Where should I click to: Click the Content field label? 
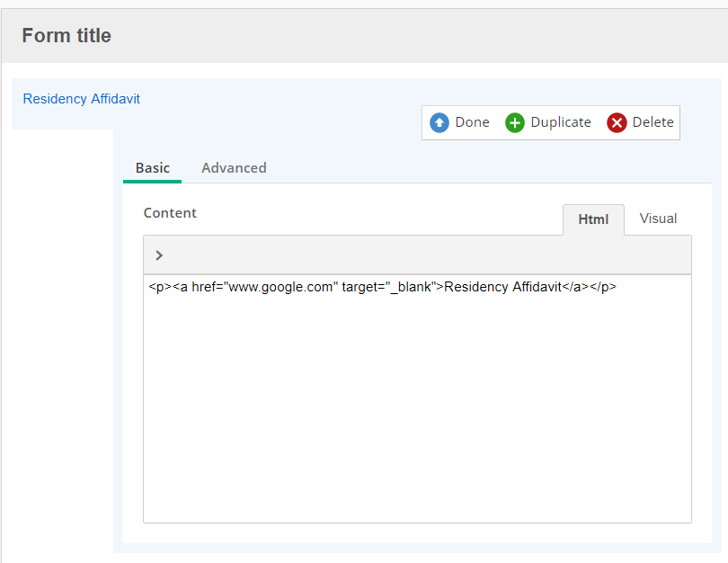(170, 213)
